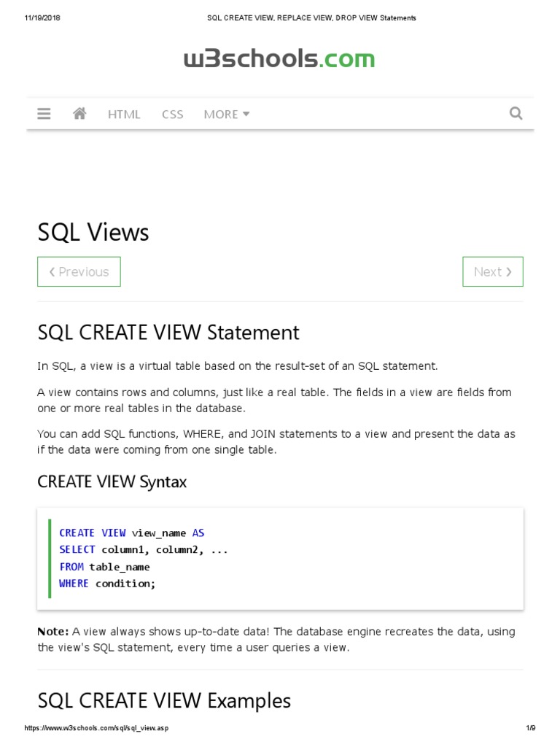Go to the home icon
Screen dimensions: 560x747
pyautogui.click(x=79, y=113)
